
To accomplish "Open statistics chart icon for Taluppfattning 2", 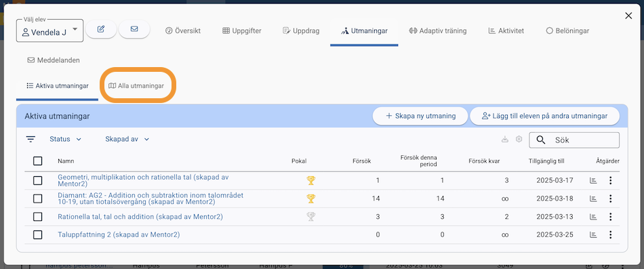I will pos(593,235).
